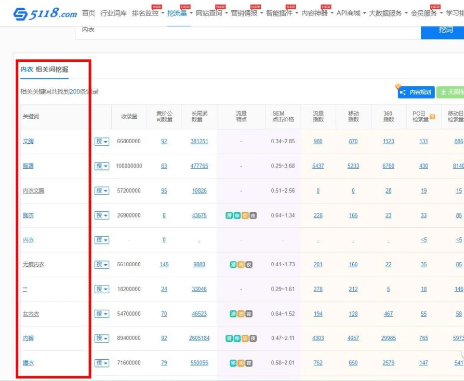Click mobile index 5233
This screenshot has height=381, width=464.
tap(353, 166)
